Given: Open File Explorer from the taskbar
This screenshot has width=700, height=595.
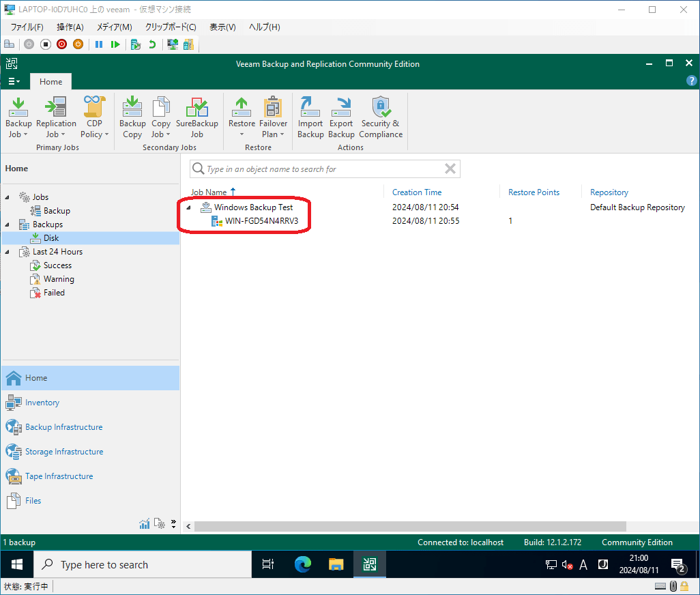Looking at the screenshot, I should pos(336,565).
